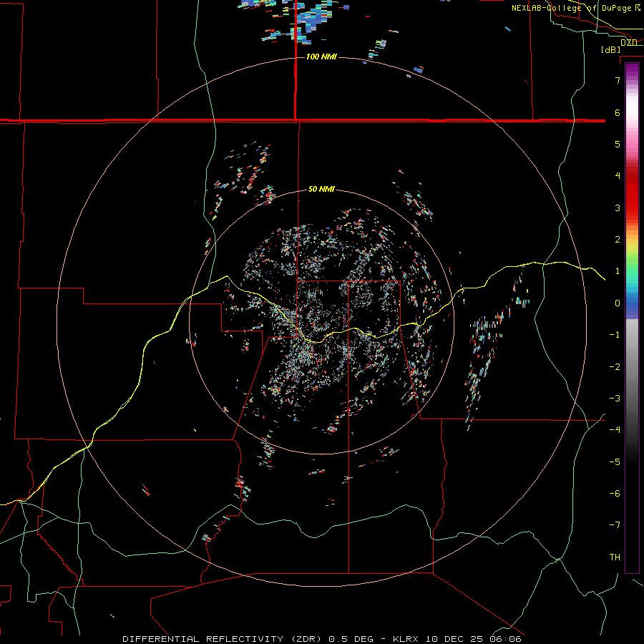Click the "3" value on color scale

pyautogui.click(x=618, y=208)
